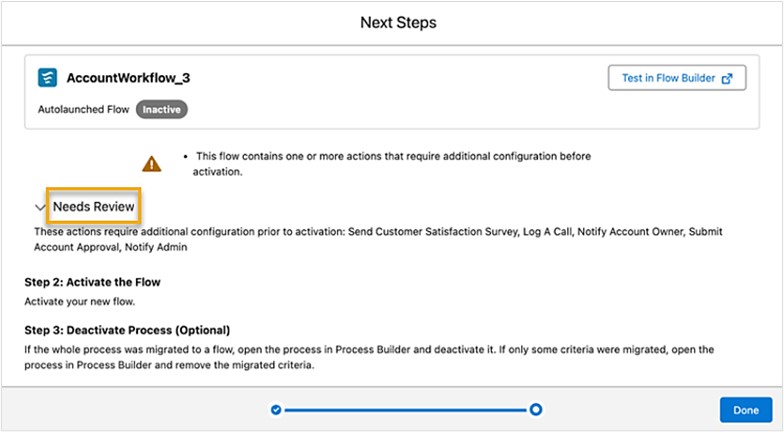The height and width of the screenshot is (432, 784).
Task: Toggle the Needs Review section label
Action: pos(93,206)
